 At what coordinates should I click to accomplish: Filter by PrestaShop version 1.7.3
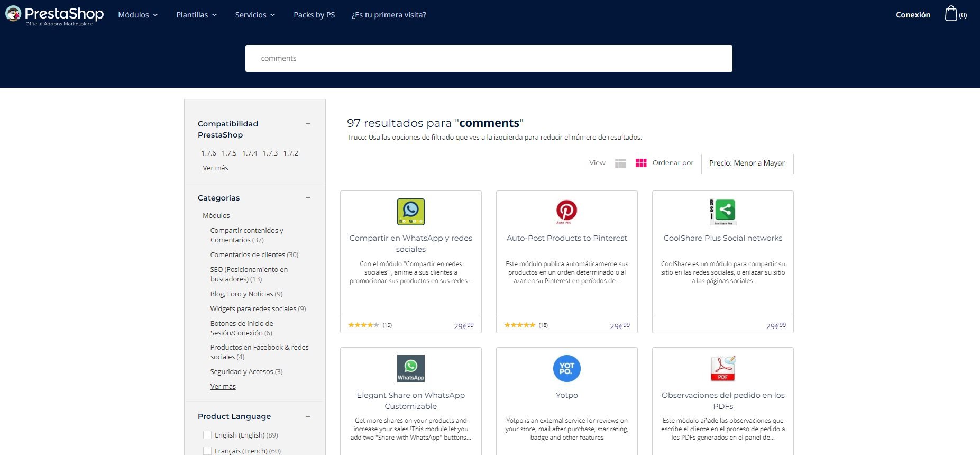point(270,153)
